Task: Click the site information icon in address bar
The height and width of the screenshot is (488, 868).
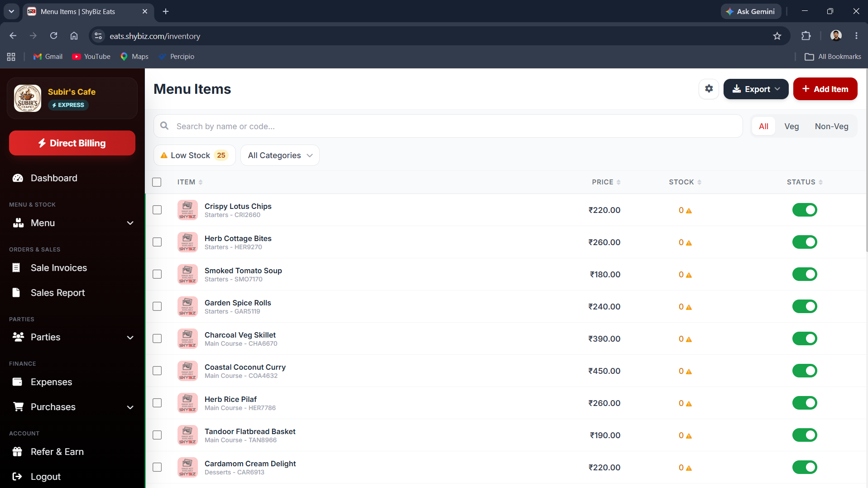Action: click(x=98, y=36)
